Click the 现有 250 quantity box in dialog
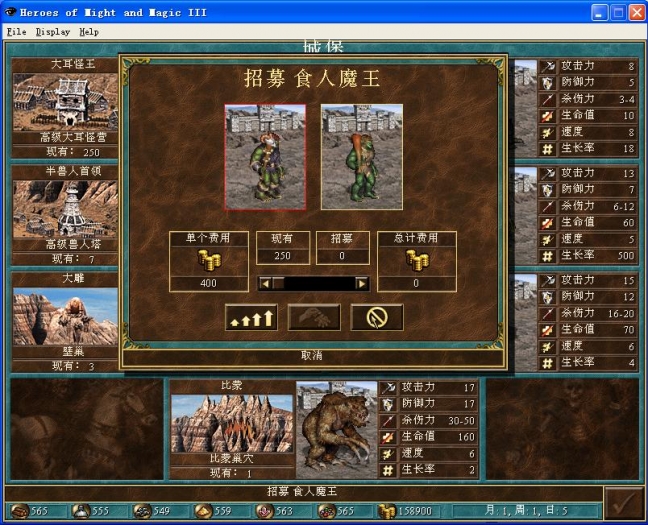 coord(283,248)
